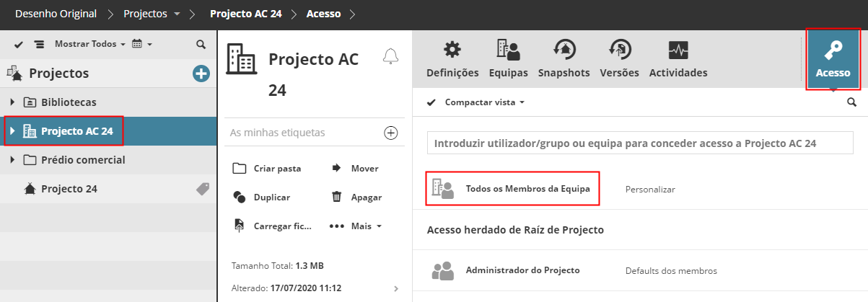868x302 pixels.
Task: Open the Compactar vista dropdown
Action: point(484,102)
